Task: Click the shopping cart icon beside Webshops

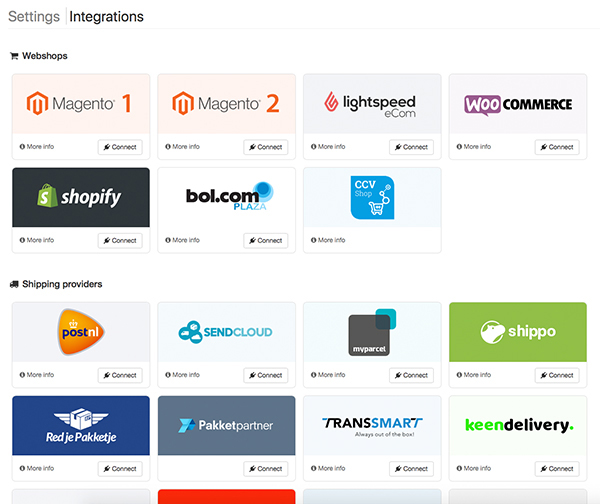Action: pyautogui.click(x=14, y=56)
